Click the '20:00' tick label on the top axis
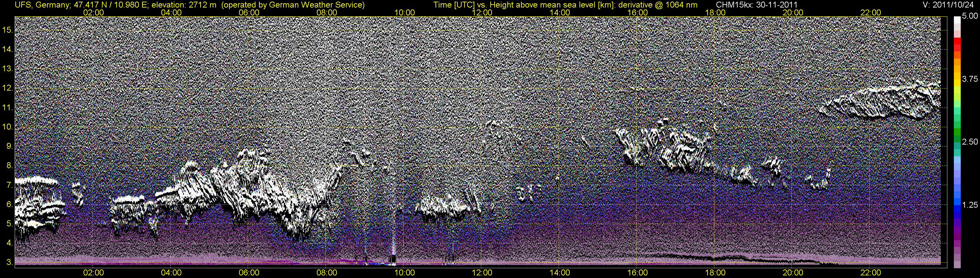980x278 pixels. tap(793, 12)
